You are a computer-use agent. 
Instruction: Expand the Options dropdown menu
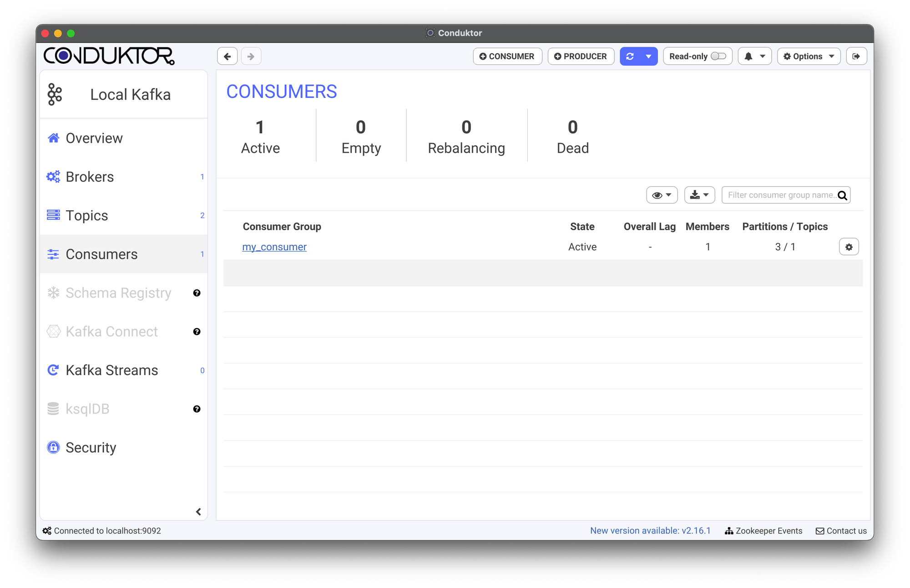[809, 56]
